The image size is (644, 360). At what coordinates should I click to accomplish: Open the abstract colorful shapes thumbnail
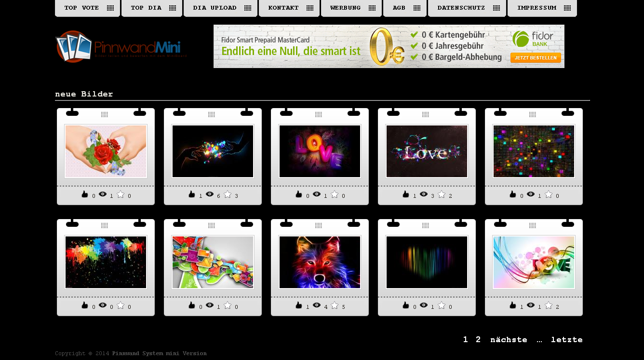coord(213,262)
